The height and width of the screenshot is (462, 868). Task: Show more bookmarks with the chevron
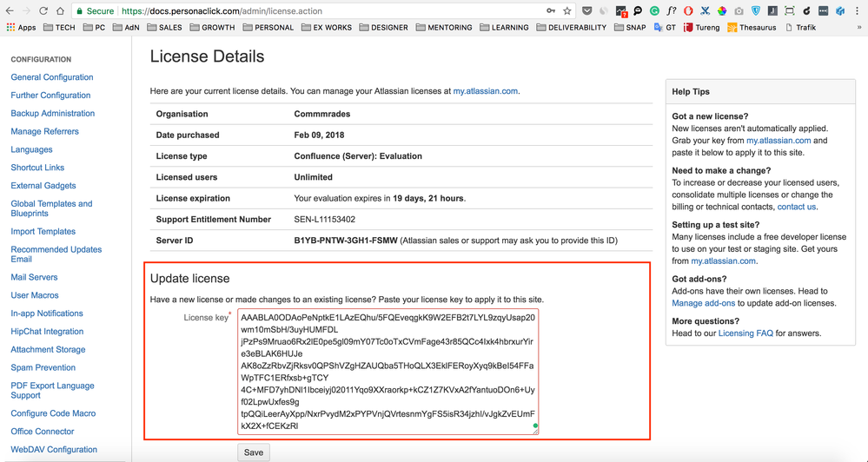861,27
